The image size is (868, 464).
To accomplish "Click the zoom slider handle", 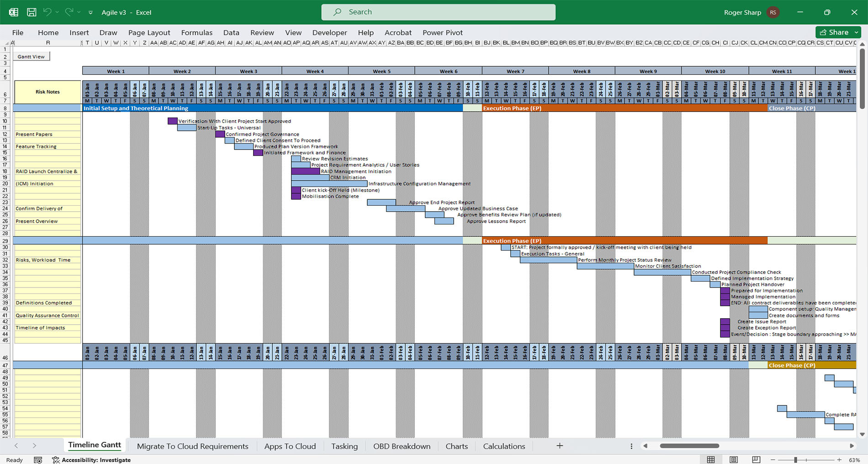I will pos(795,460).
